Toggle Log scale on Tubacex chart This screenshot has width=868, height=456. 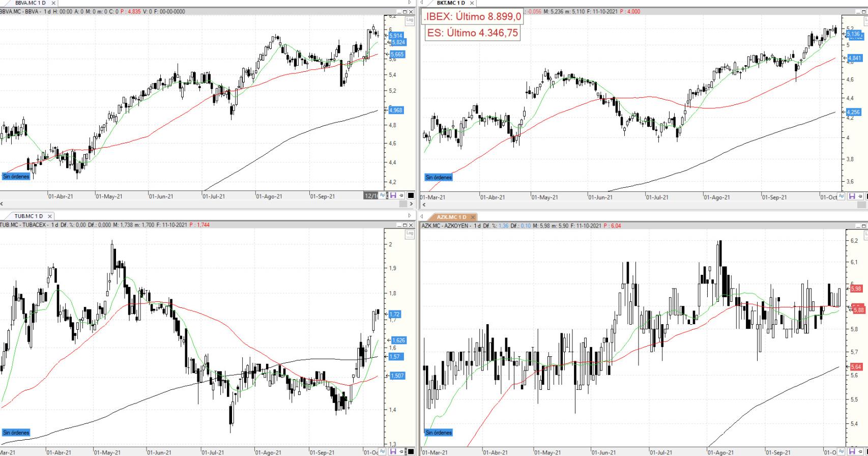click(x=410, y=234)
